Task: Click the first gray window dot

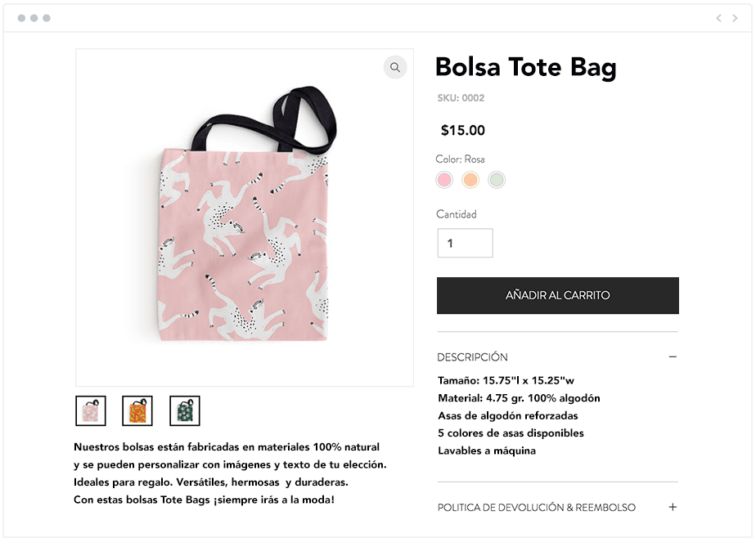Action: [22, 18]
